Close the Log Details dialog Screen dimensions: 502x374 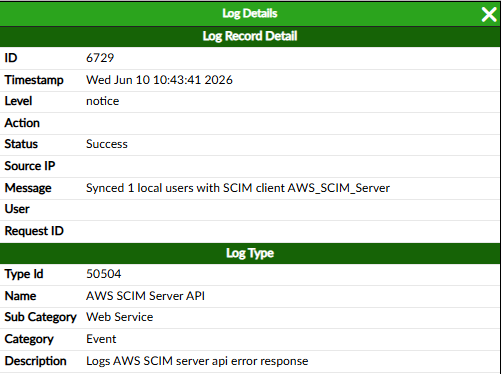pyautogui.click(x=489, y=14)
